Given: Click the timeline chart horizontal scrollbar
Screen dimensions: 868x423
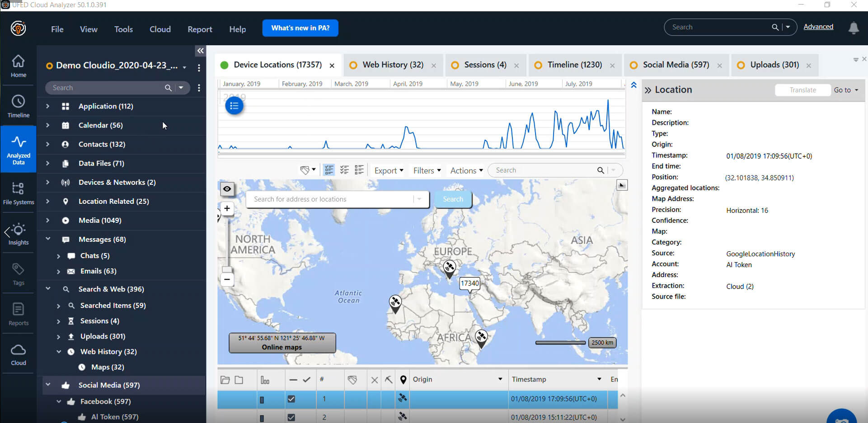Looking at the screenshot, I should point(421,154).
